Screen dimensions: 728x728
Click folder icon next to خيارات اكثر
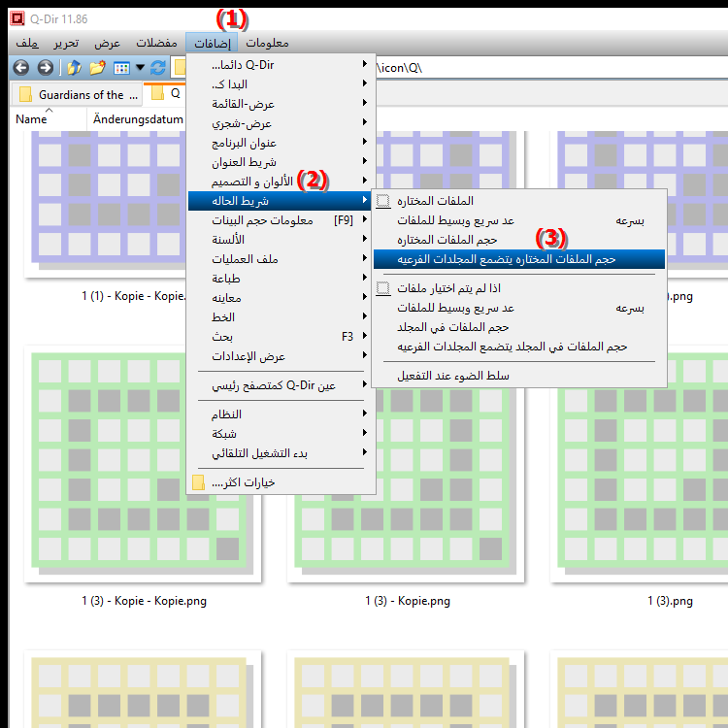tap(198, 482)
